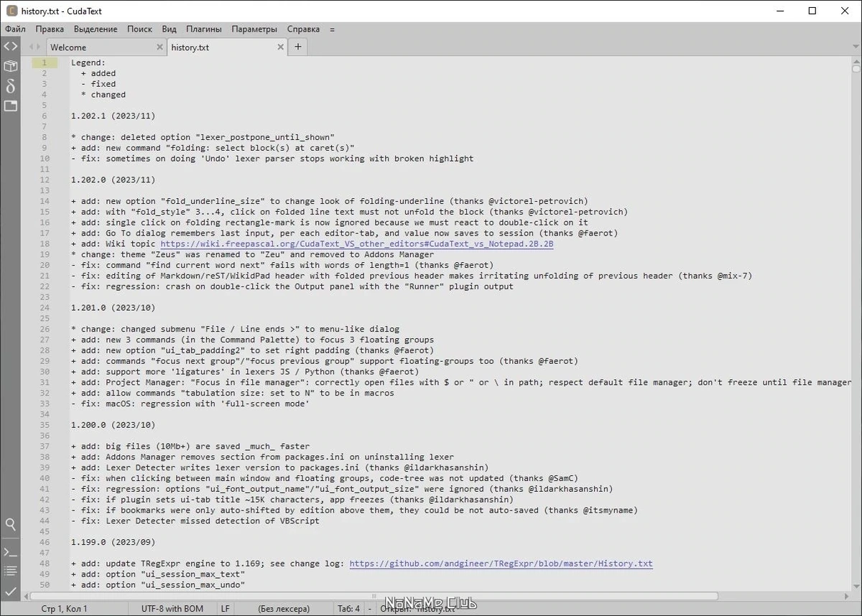This screenshot has height=616, width=862.
Task: Click line number 24 in gutter
Action: pyautogui.click(x=44, y=308)
